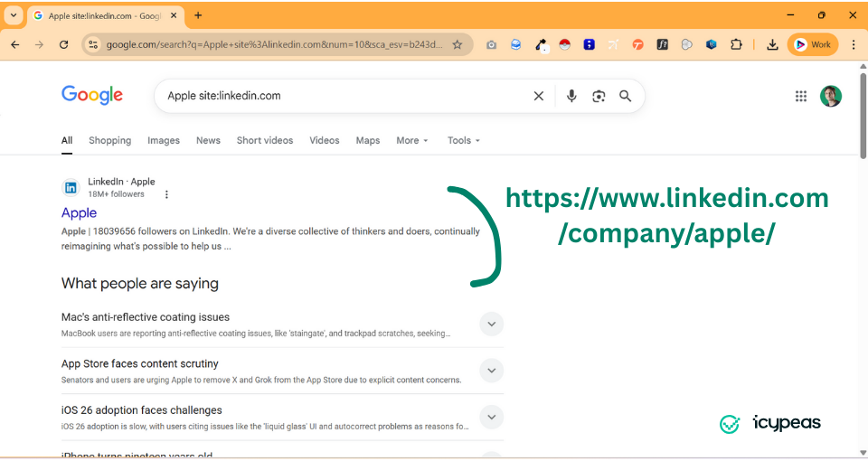Click the address bar URL
868x461 pixels.
[x=275, y=45]
